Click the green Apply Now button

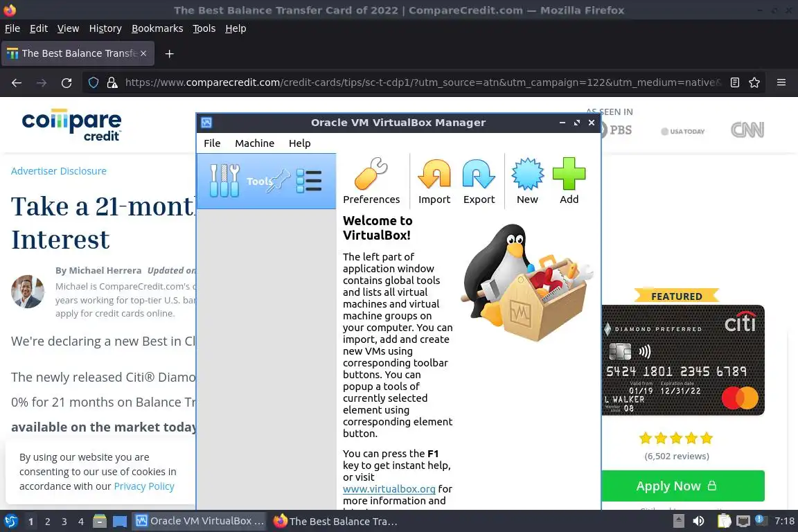click(682, 486)
